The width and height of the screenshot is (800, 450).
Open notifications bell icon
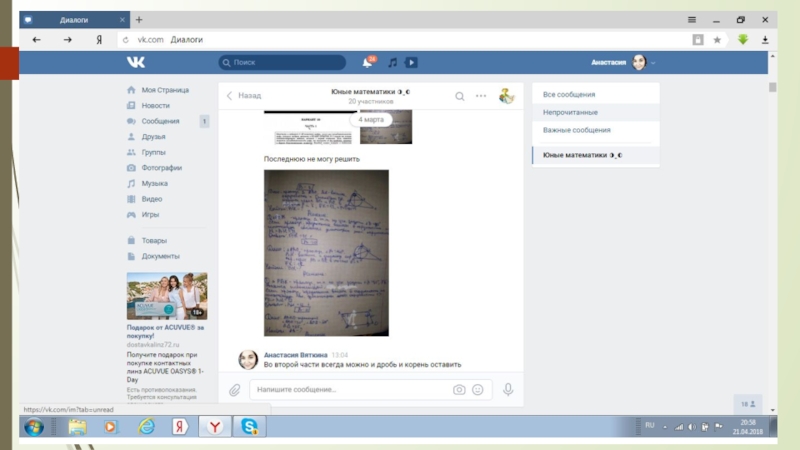click(367, 62)
